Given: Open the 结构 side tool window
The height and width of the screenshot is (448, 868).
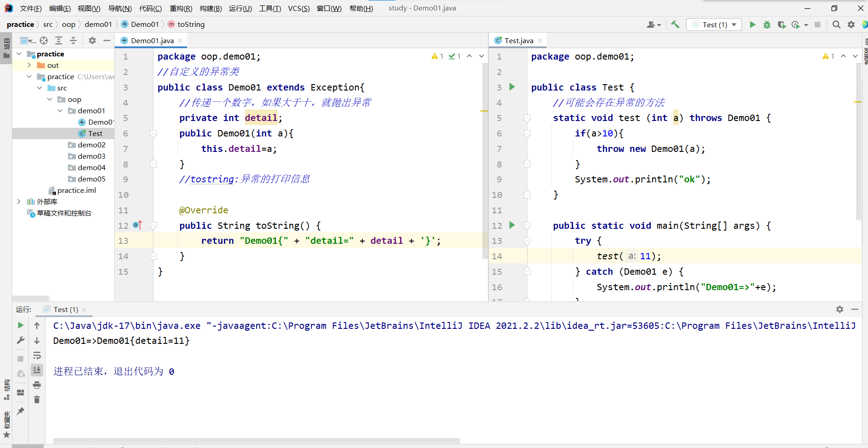Looking at the screenshot, I should coord(6,390).
